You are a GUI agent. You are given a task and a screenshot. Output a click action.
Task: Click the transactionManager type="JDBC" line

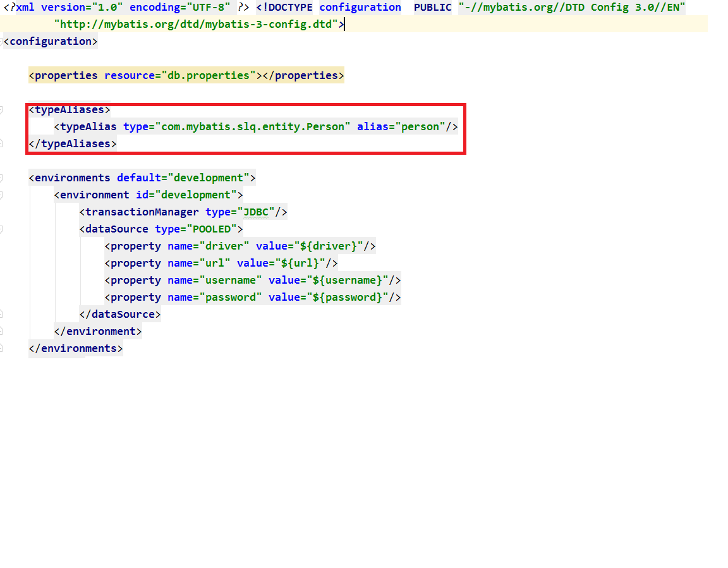click(183, 212)
